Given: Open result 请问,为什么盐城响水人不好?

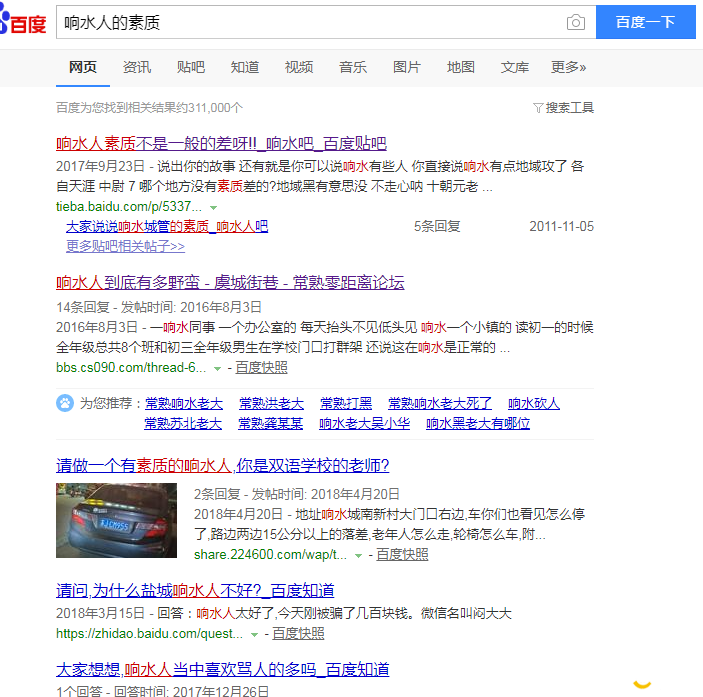Looking at the screenshot, I should coord(195,591).
